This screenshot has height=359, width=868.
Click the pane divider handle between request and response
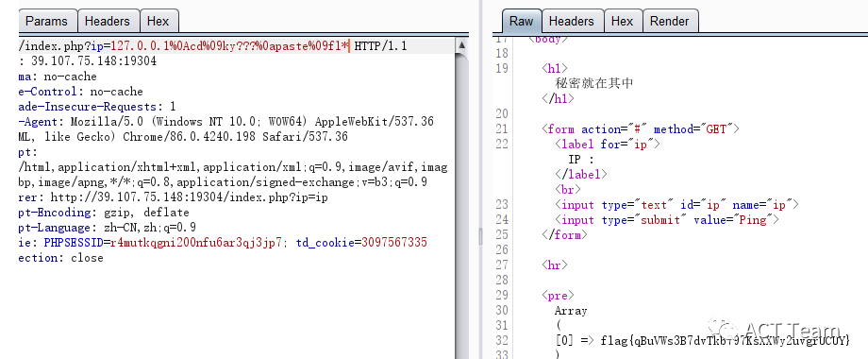(480, 236)
